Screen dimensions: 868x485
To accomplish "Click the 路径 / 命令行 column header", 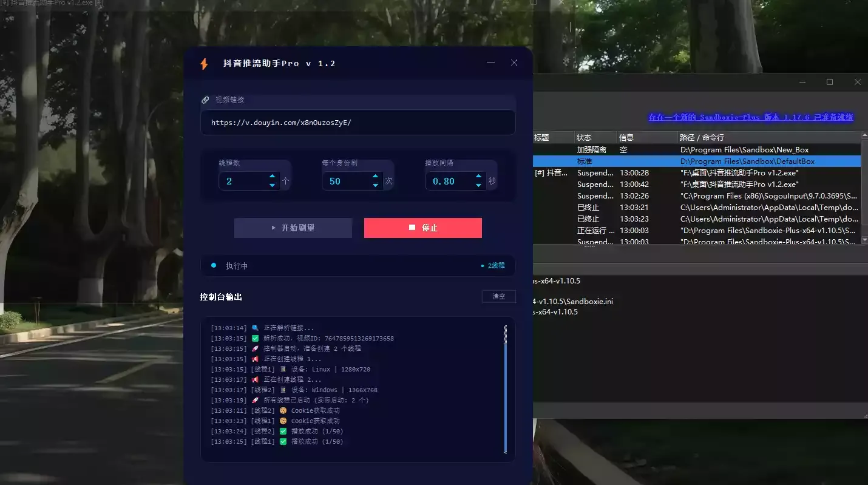I will click(x=769, y=138).
